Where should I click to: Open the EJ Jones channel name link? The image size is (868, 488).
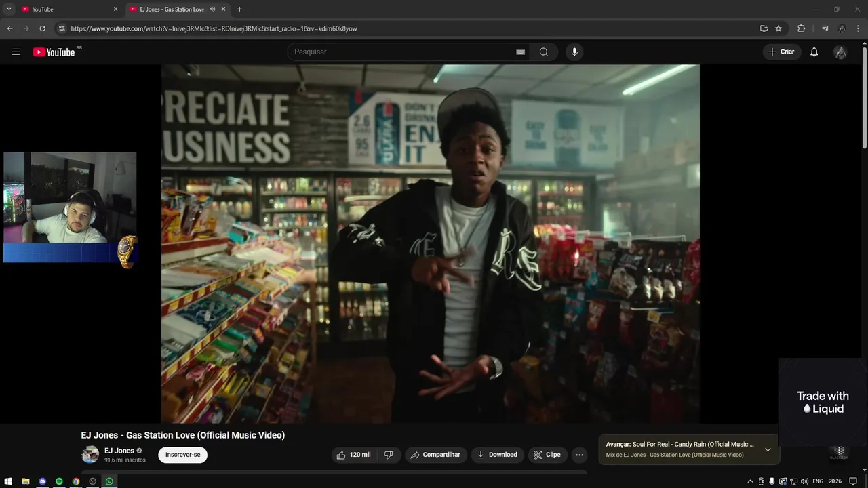tap(119, 451)
